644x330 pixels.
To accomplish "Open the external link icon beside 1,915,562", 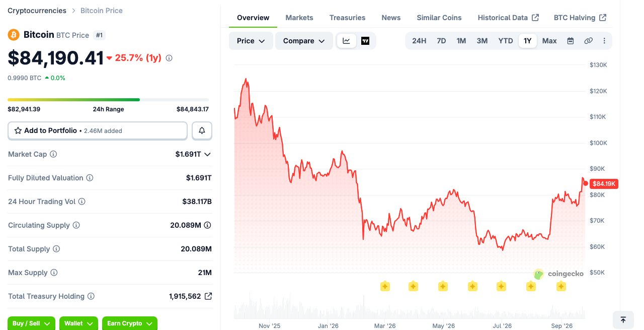I will [208, 296].
